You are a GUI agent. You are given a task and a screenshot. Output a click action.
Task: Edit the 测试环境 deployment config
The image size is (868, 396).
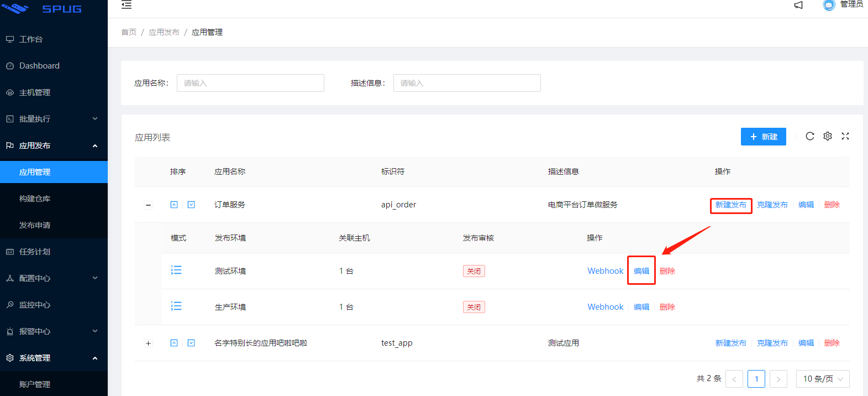pos(641,271)
